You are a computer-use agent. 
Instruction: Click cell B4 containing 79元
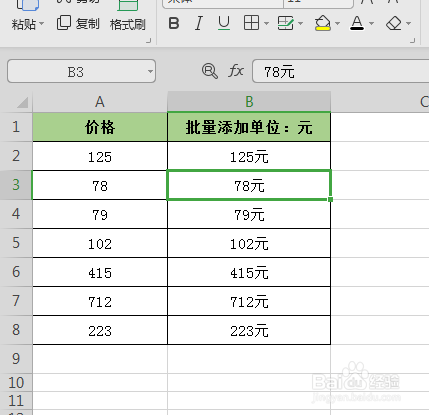pyautogui.click(x=249, y=214)
